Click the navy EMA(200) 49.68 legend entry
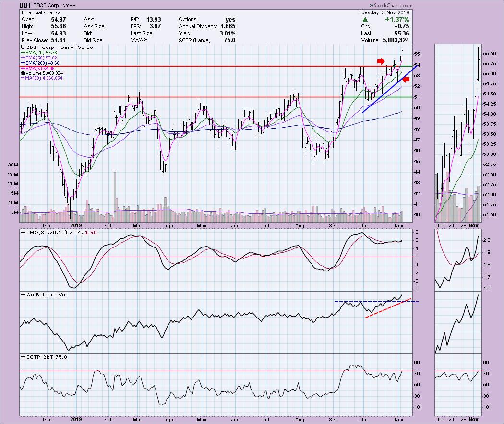Viewport: 504px width, 424px height. (40, 63)
